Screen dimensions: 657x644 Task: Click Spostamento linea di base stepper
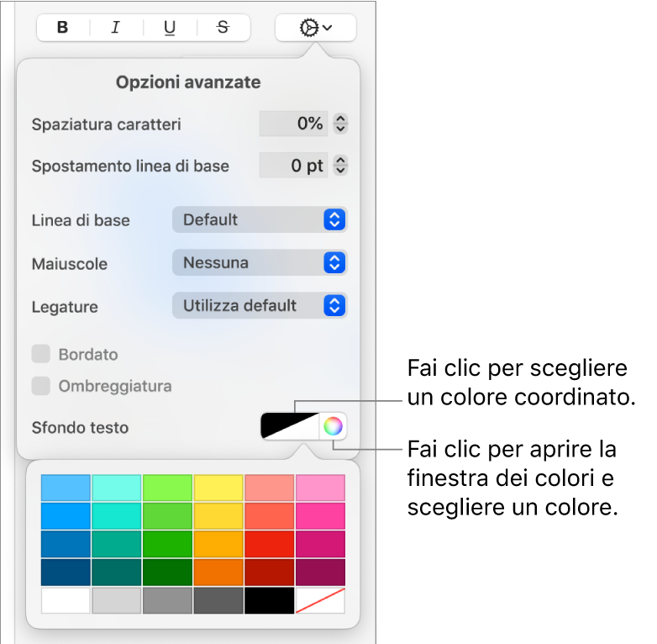340,165
